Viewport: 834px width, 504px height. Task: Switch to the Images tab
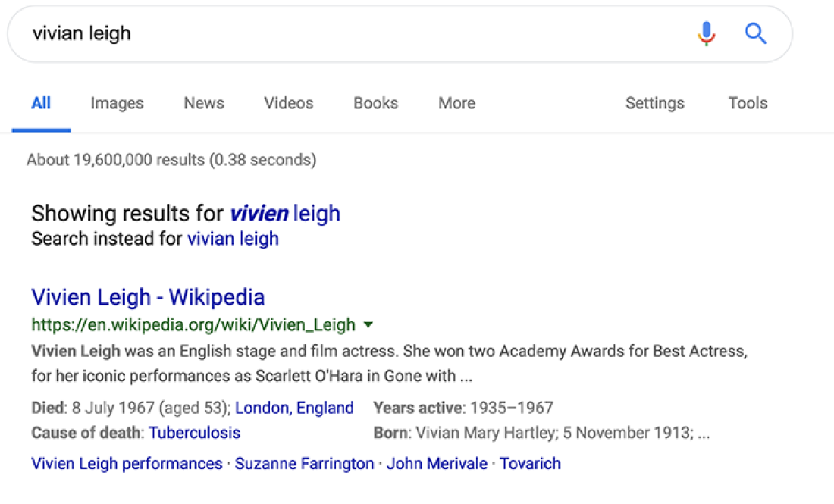(117, 102)
